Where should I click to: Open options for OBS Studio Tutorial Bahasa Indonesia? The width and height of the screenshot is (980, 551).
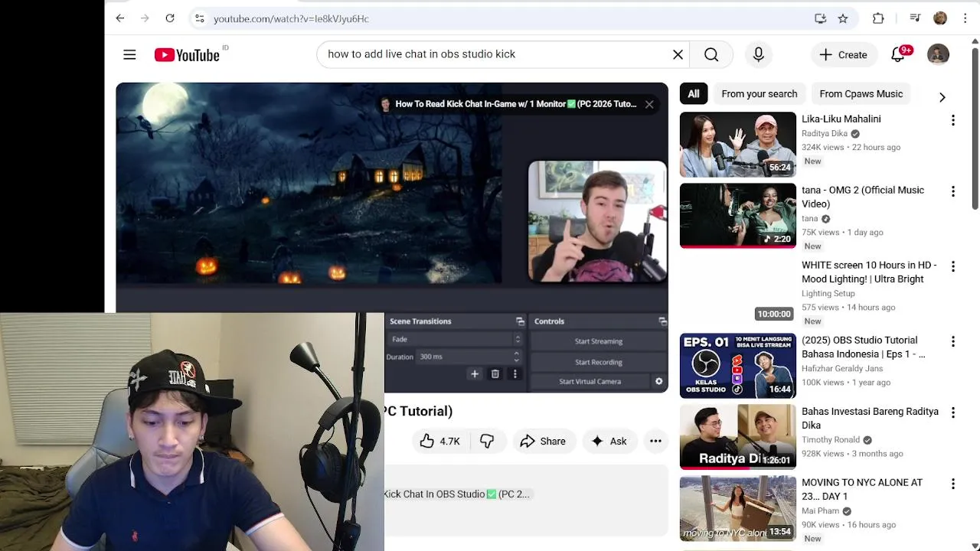(953, 341)
